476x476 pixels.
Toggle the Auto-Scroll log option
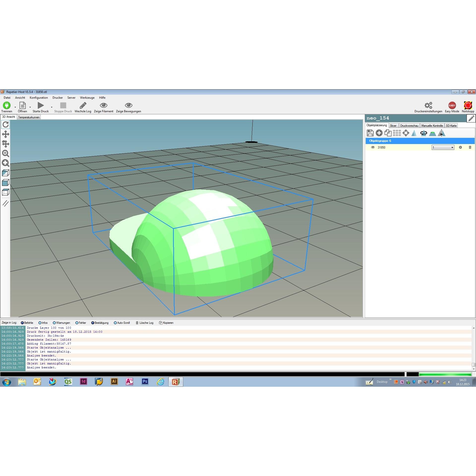[122, 323]
